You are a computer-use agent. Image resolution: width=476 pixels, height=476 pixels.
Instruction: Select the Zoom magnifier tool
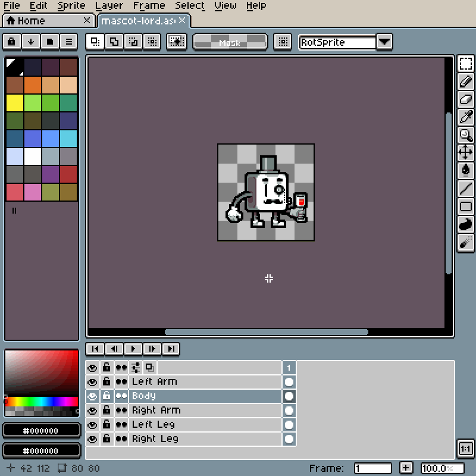click(466, 134)
